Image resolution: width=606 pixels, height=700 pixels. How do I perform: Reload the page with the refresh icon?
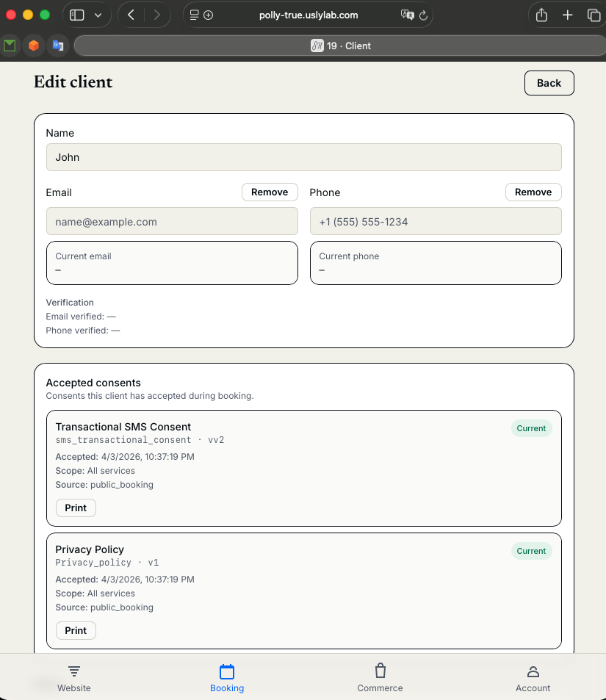tap(423, 15)
